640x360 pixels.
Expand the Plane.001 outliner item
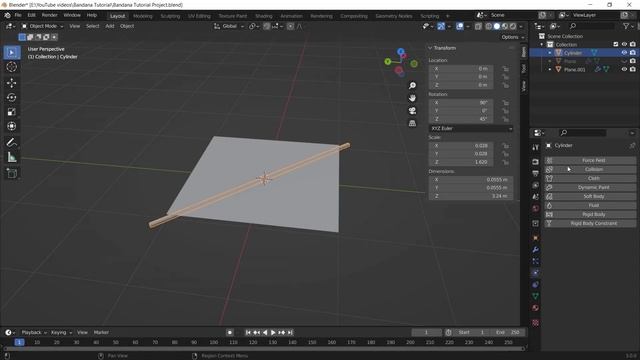point(549,70)
